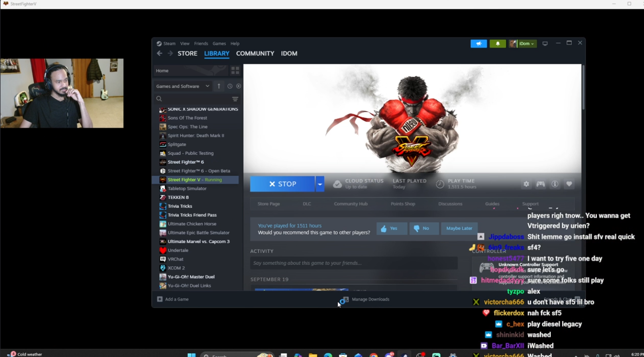This screenshot has width=644, height=357.
Task: Click the Squad - Public Testing icon
Action: [163, 153]
